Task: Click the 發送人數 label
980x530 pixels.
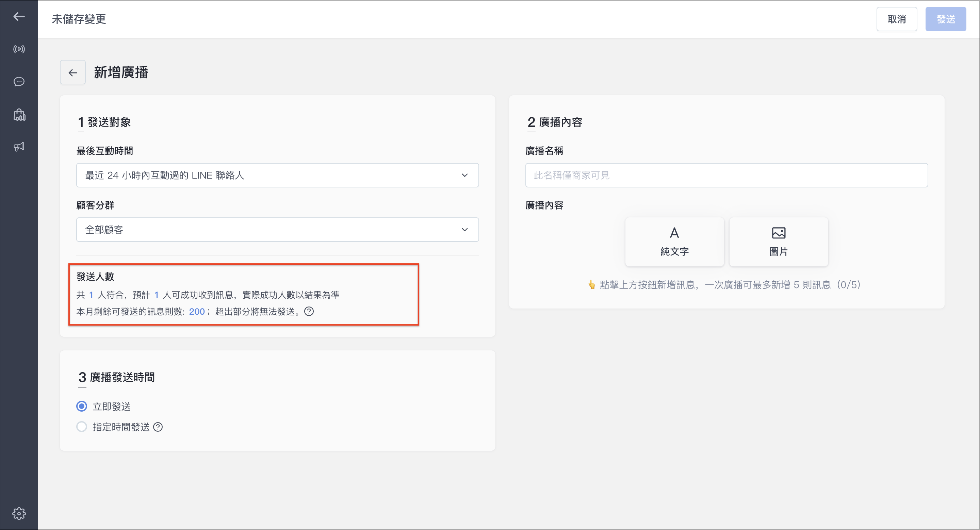Action: pyautogui.click(x=96, y=277)
